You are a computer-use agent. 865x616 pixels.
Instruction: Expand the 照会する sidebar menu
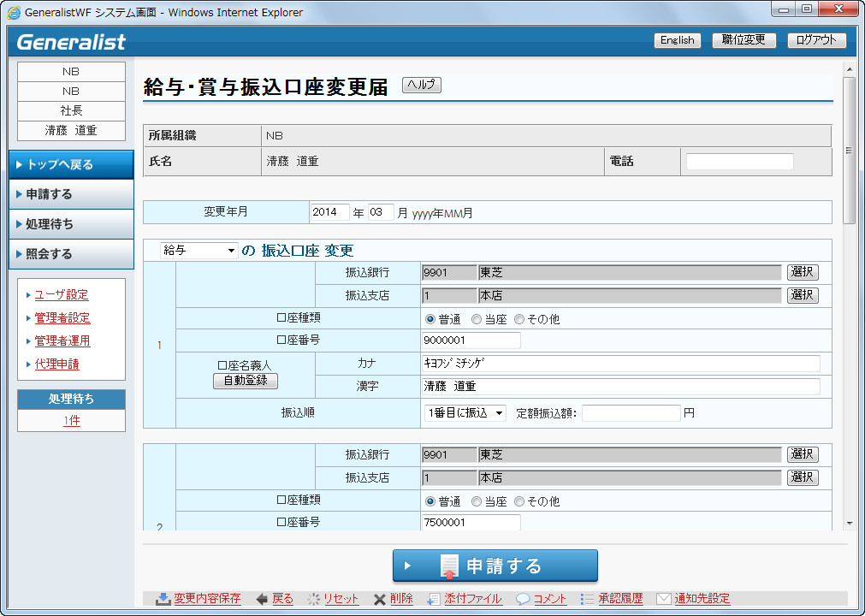[x=71, y=254]
